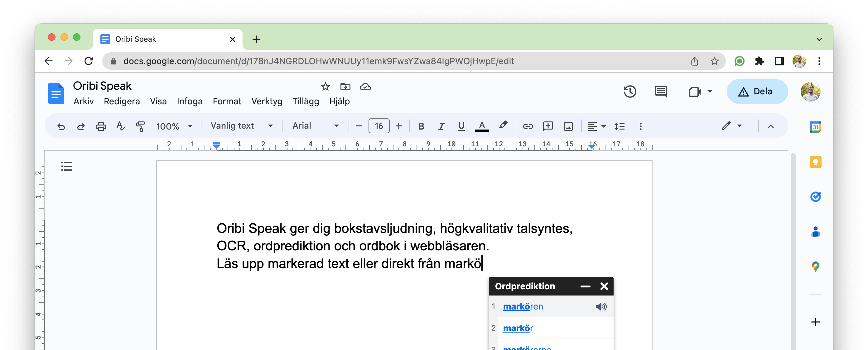Image resolution: width=868 pixels, height=350 pixels.
Task: Click the Oribi Speak extension icon
Action: (739, 61)
